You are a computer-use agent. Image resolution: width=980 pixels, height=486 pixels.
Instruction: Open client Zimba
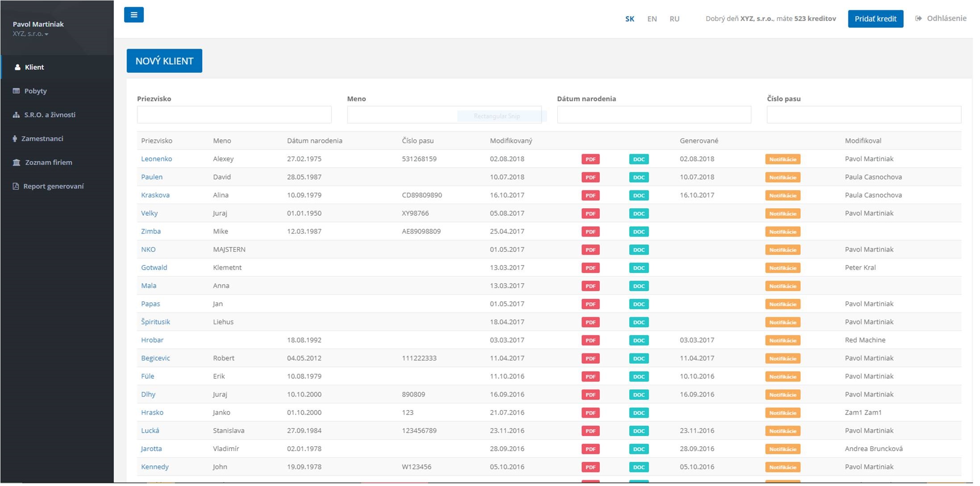click(x=151, y=231)
